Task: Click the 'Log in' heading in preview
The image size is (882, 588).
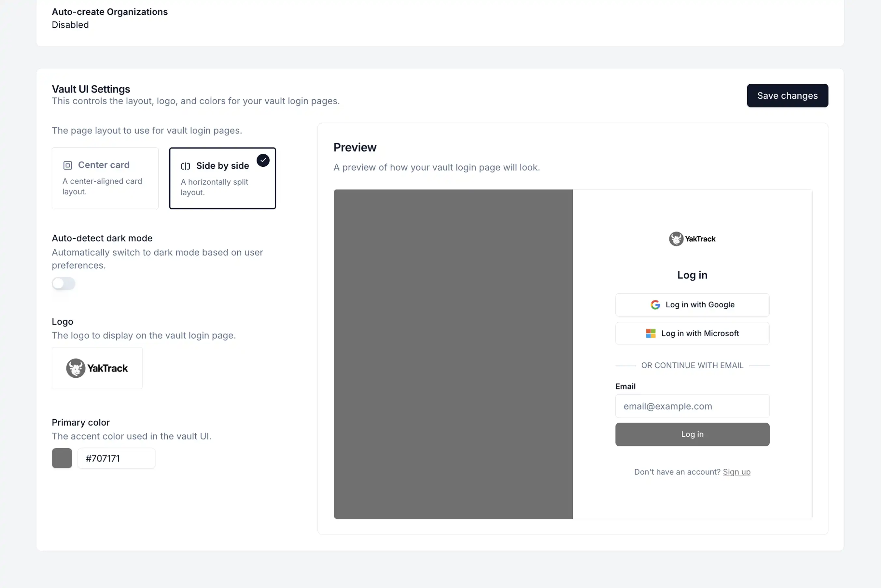Action: tap(692, 275)
